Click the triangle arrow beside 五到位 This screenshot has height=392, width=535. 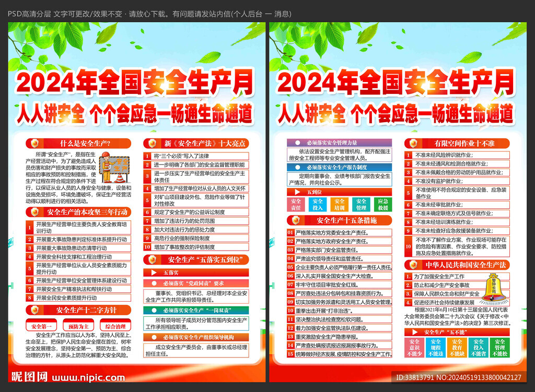[x=297, y=192]
